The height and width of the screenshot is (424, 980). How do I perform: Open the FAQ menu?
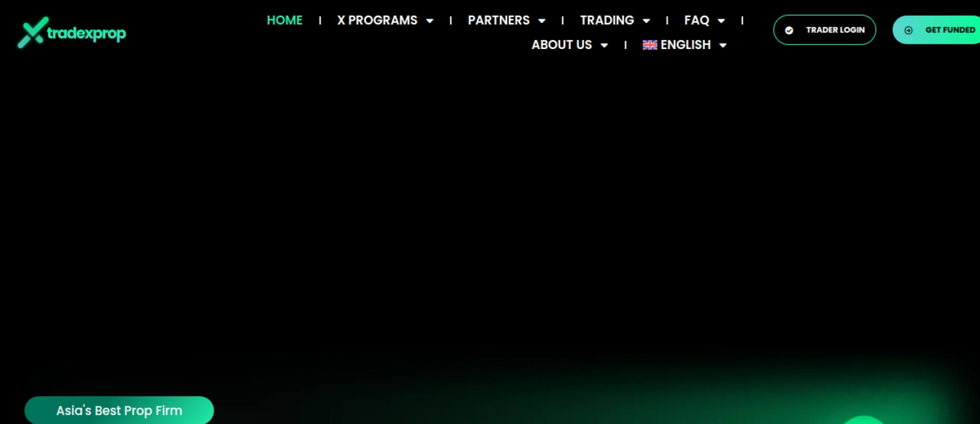697,20
